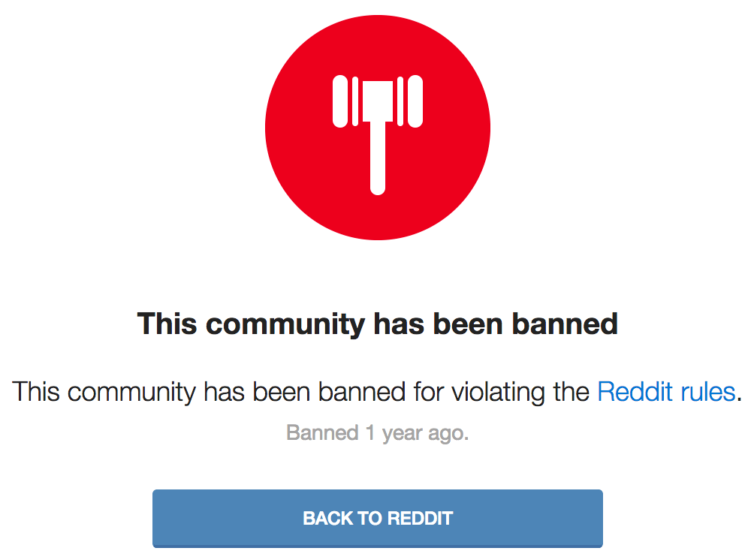The width and height of the screenshot is (748, 560).
Task: Return to Reddit using the blue button
Action: (x=377, y=519)
